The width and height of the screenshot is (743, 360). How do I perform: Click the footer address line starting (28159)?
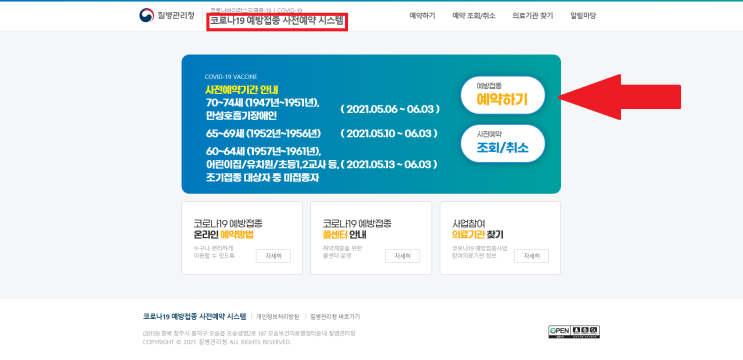coord(249,333)
